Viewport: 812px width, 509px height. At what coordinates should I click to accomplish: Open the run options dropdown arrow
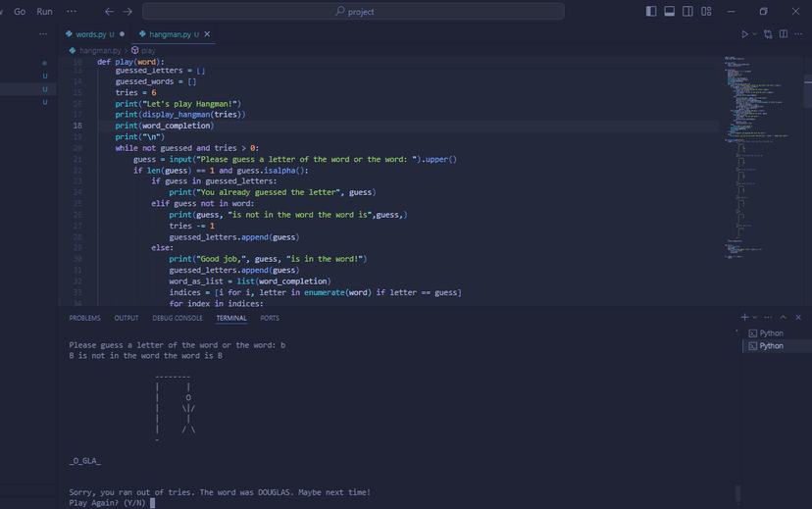pos(754,34)
